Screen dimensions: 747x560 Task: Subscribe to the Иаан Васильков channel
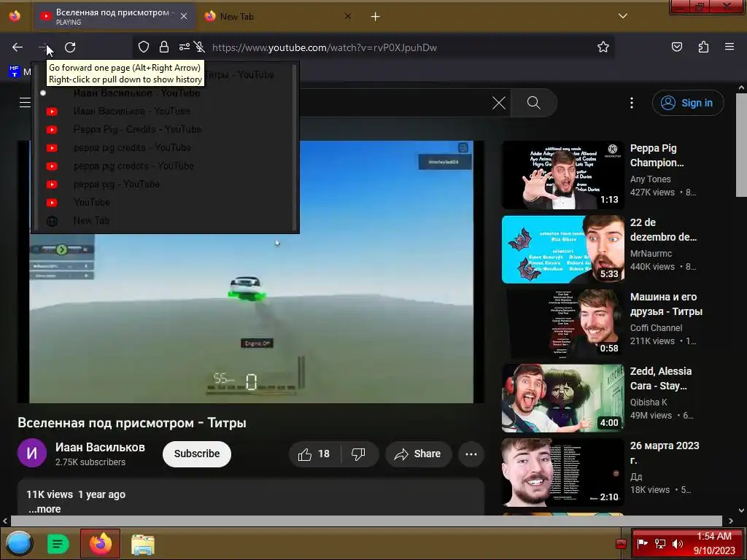click(x=197, y=454)
